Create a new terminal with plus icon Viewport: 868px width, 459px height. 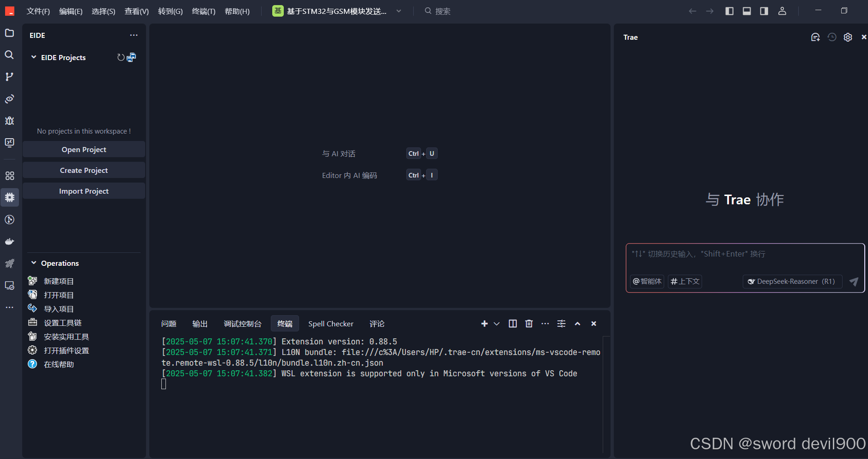(x=484, y=324)
